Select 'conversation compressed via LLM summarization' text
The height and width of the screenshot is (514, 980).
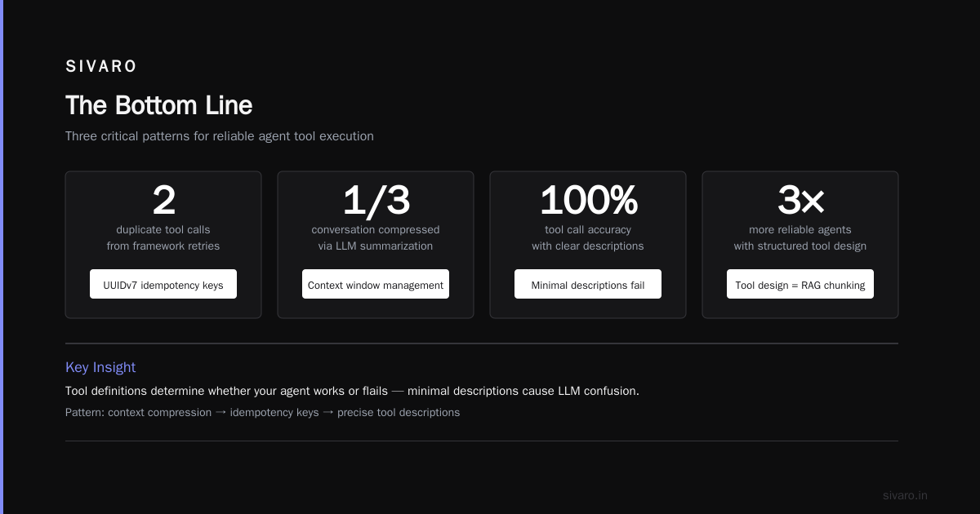tap(376, 237)
